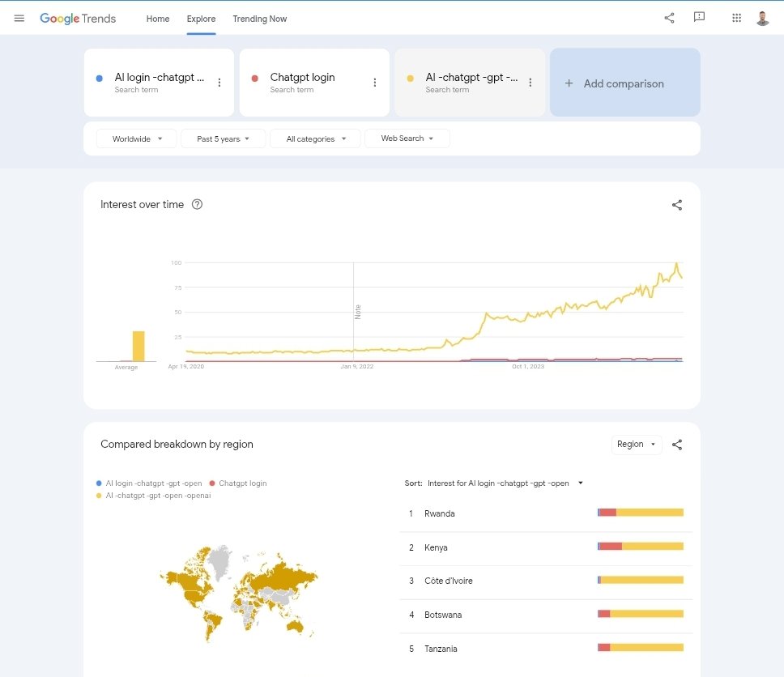Open options menu for AI -chatgpt -gpt term
Image resolution: width=784 pixels, height=677 pixels.
coord(530,83)
